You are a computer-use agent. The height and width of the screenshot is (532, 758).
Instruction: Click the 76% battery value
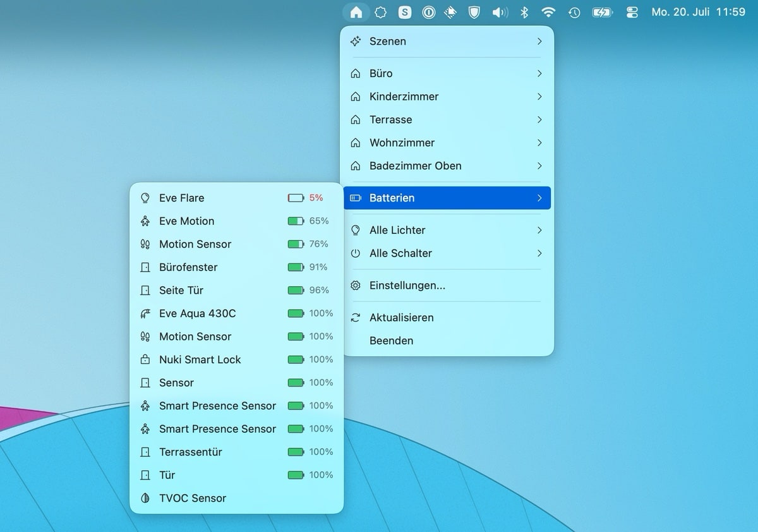tap(319, 244)
